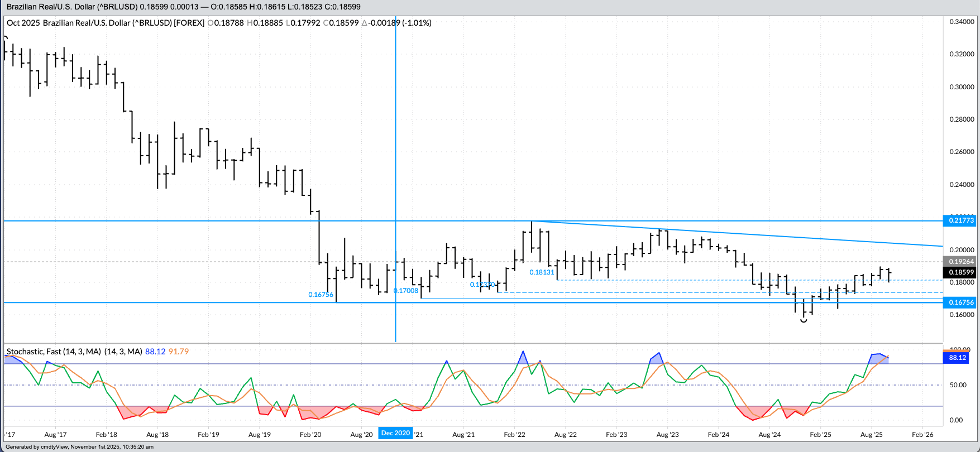Click the orange 91.79 stochastic reading
Viewport: 980px width, 452px height.
point(179,352)
